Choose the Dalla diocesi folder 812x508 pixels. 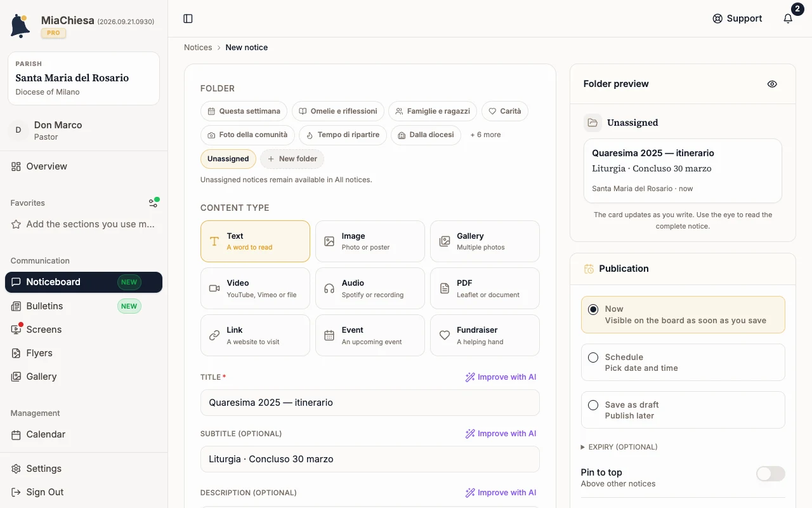(426, 135)
